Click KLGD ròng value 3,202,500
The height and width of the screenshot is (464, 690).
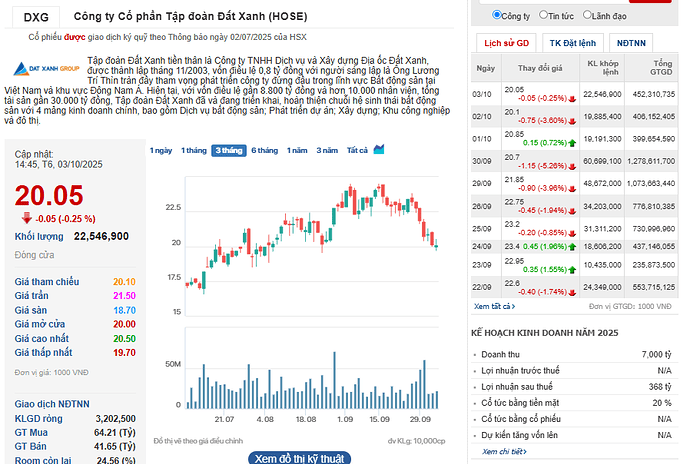click(x=115, y=419)
